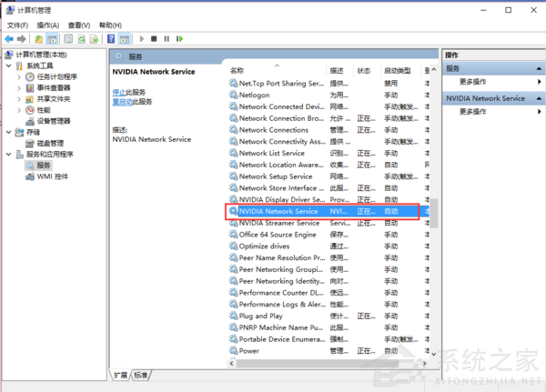The image size is (546, 392).
Task: Switch to the 标准 tab at bottom
Action: click(141, 375)
